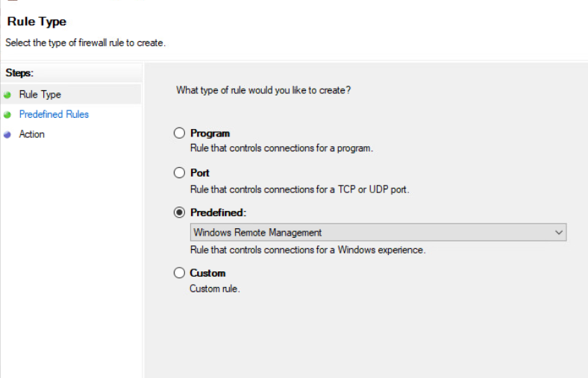This screenshot has width=588, height=378.
Task: Click the TCP or UDP port description
Action: (299, 189)
